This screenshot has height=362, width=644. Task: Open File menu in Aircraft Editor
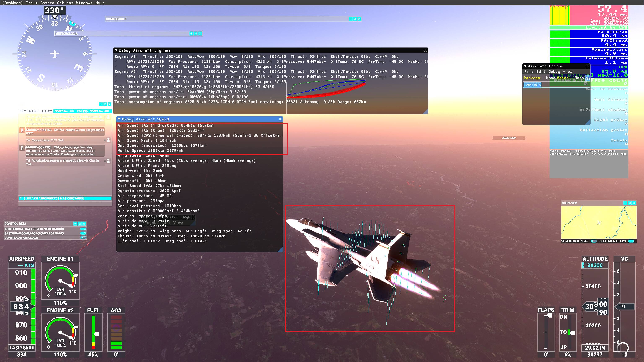[529, 71]
